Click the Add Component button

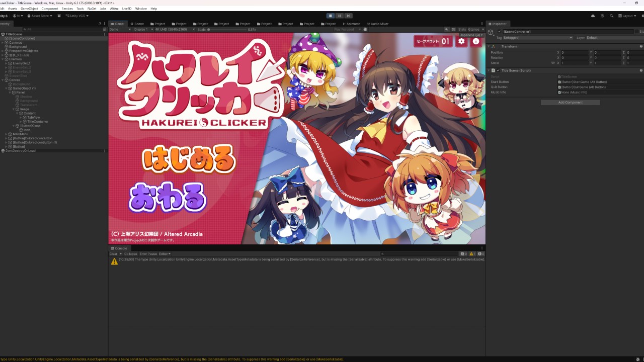(570, 103)
